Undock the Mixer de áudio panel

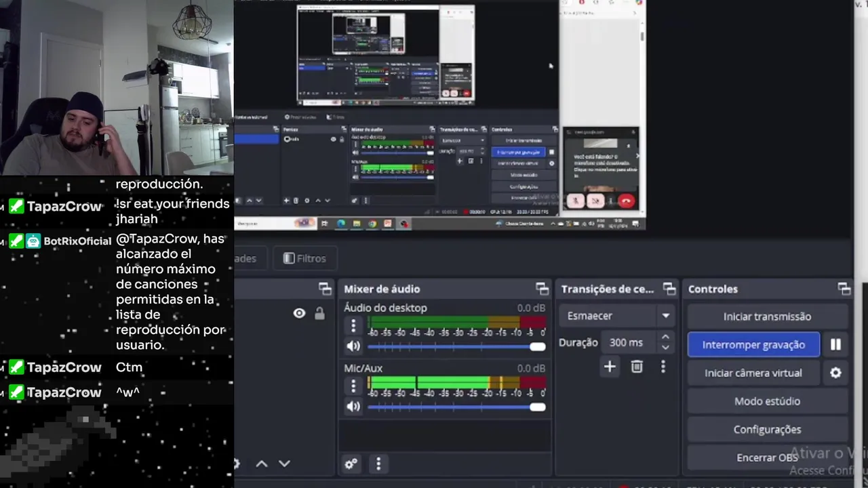tap(542, 289)
